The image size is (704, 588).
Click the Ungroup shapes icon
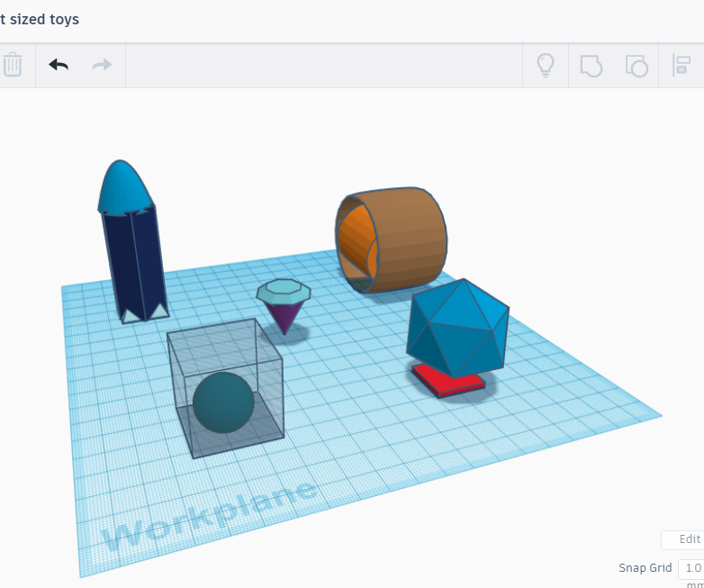pos(636,65)
